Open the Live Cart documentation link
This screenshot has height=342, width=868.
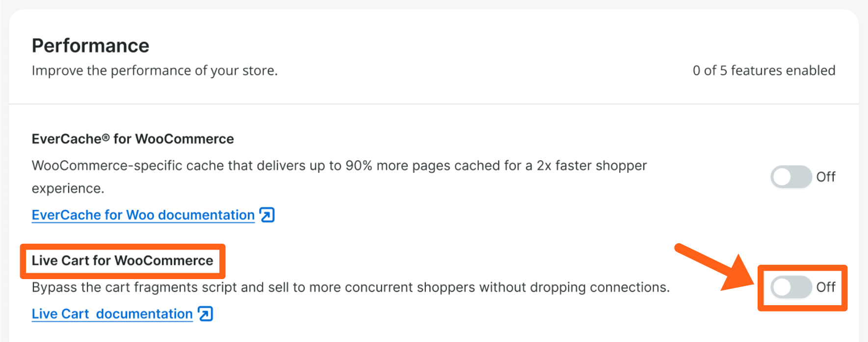pyautogui.click(x=112, y=314)
